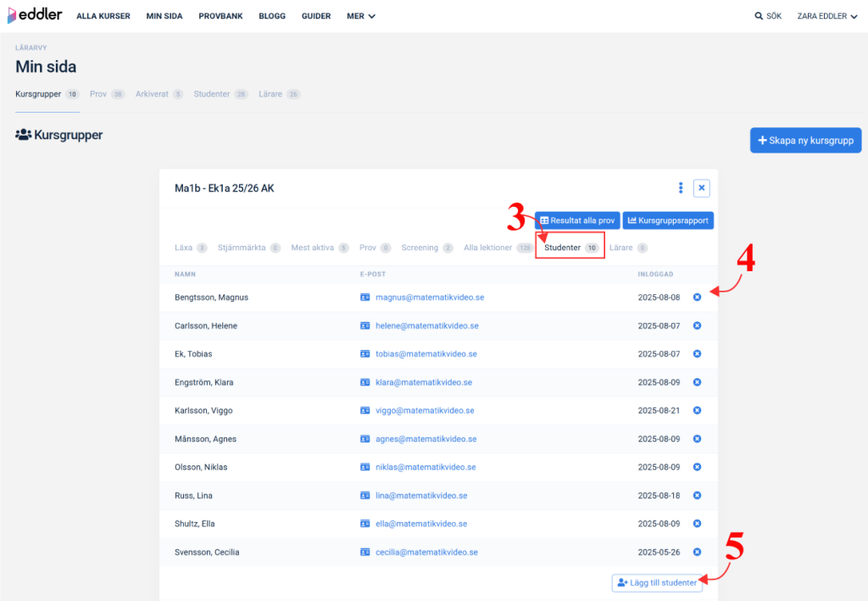The width and height of the screenshot is (868, 601).
Task: Click the Lägg till studenter button
Action: point(657,582)
